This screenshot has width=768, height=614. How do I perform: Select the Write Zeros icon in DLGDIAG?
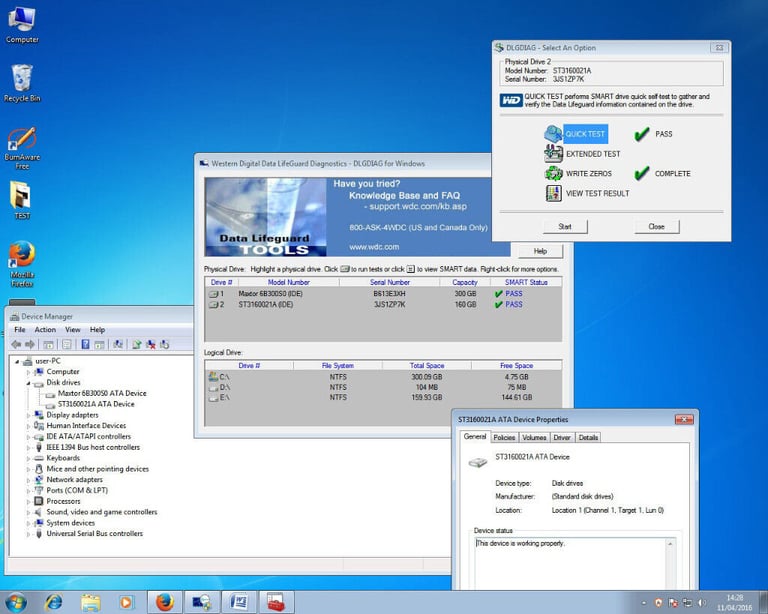tap(553, 173)
